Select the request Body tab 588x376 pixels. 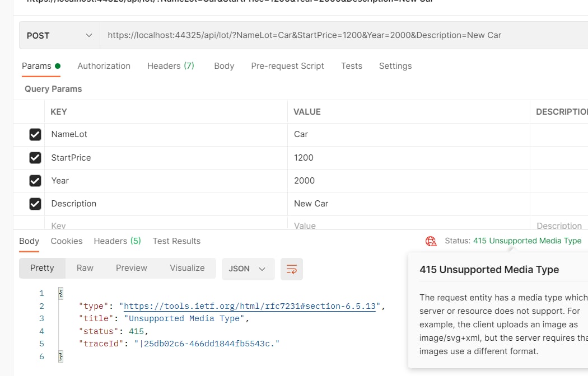pos(224,66)
